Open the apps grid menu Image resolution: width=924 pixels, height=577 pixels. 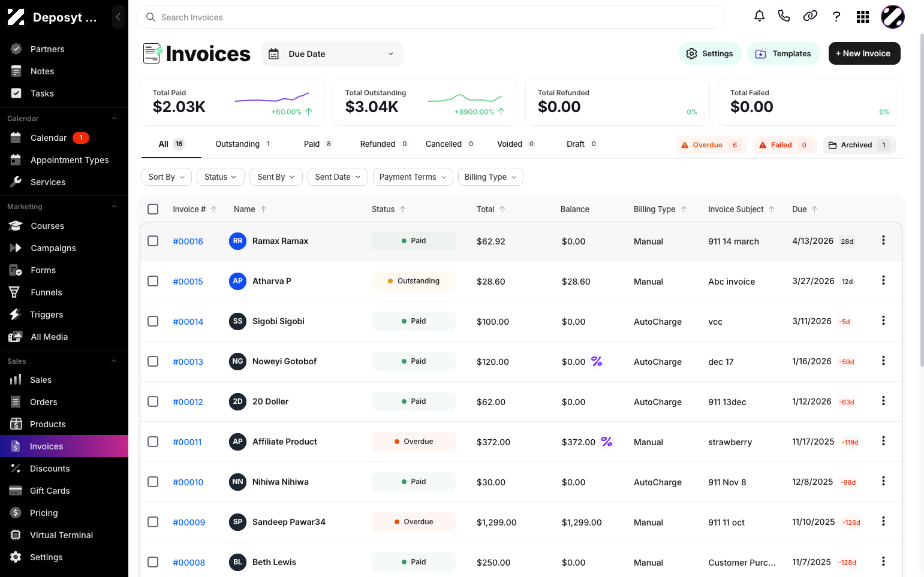[863, 17]
